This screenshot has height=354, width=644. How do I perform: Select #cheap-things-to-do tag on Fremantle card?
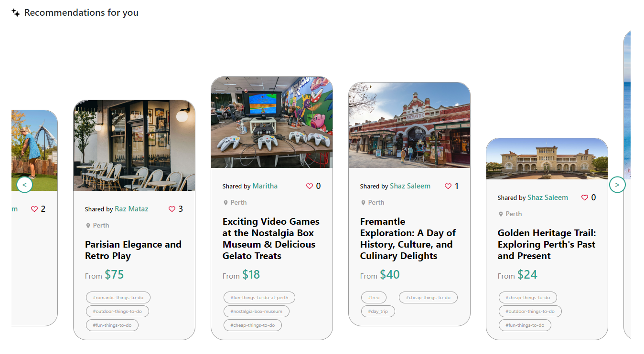click(x=428, y=298)
